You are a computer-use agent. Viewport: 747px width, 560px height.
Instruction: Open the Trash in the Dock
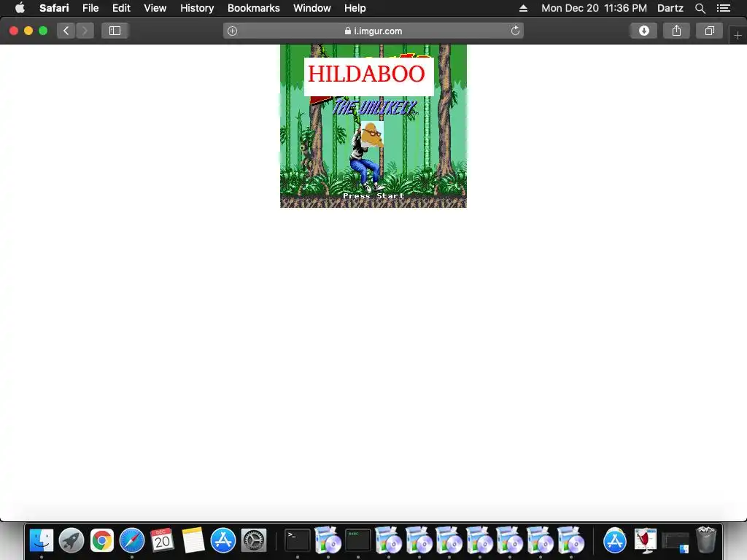[706, 540]
